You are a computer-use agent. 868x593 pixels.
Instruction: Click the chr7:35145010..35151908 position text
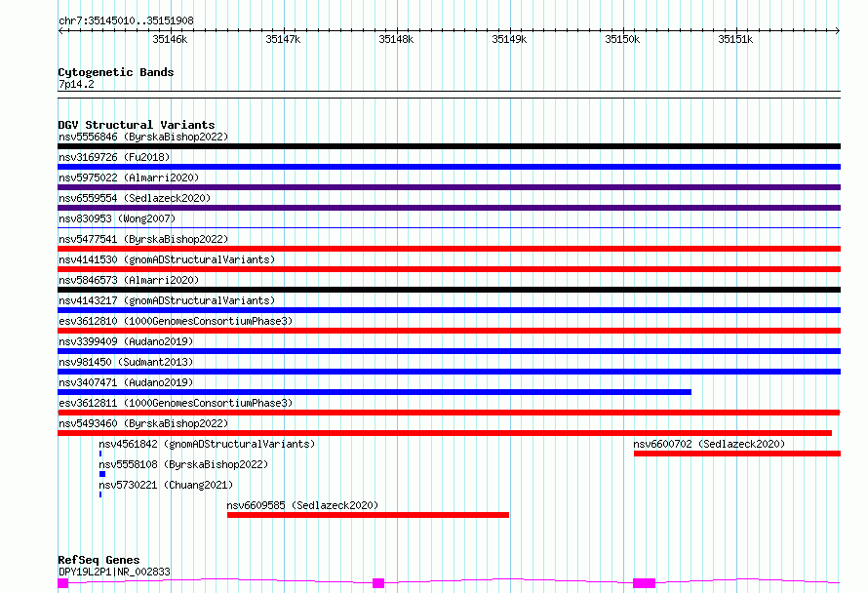coord(126,20)
